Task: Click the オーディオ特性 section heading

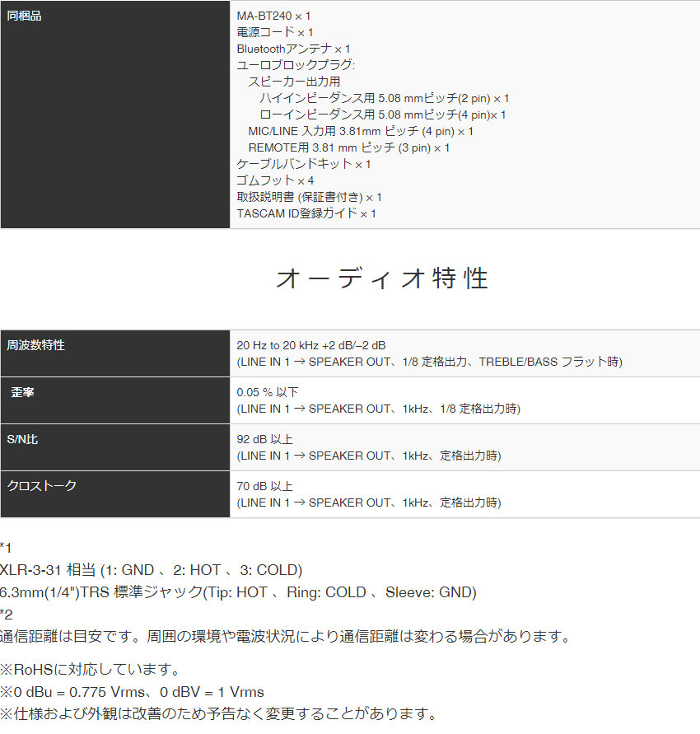Action: pyautogui.click(x=382, y=279)
